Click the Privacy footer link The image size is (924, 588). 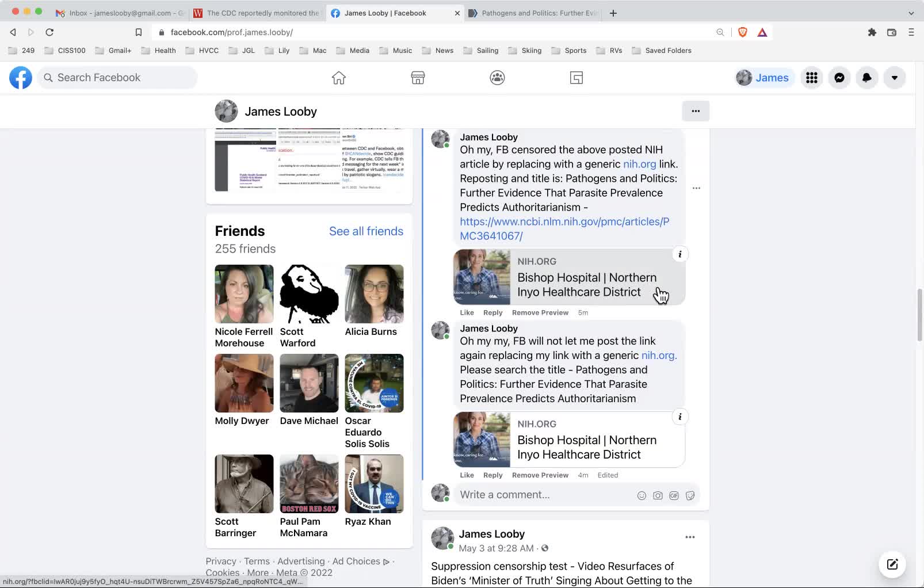(x=221, y=562)
